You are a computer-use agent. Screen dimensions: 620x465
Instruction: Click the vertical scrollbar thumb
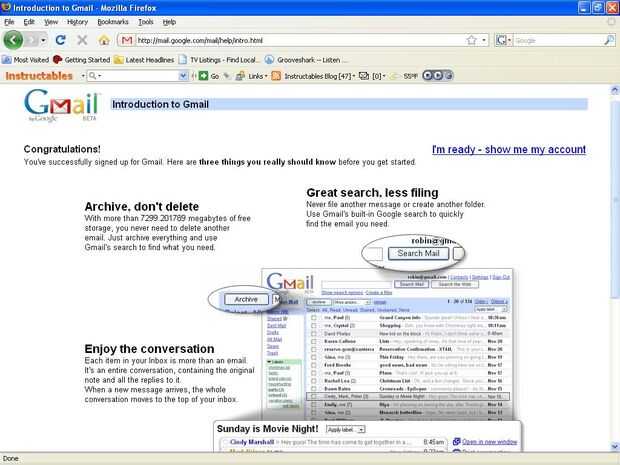614,198
